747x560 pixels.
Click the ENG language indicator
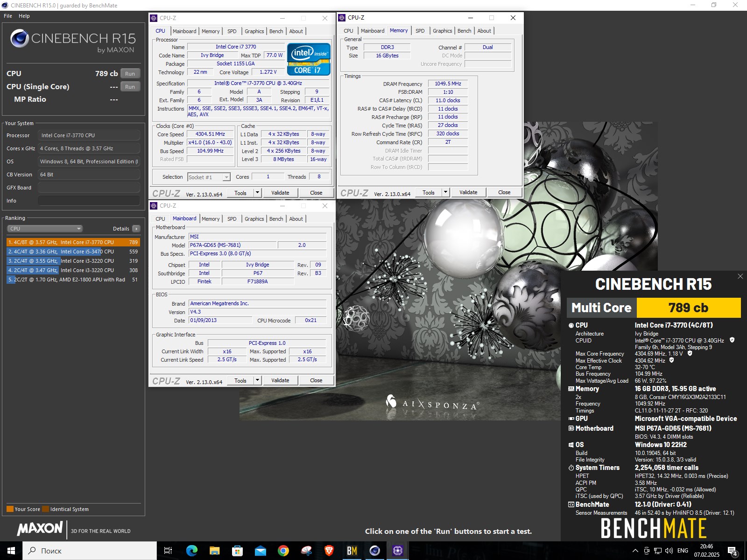(683, 551)
